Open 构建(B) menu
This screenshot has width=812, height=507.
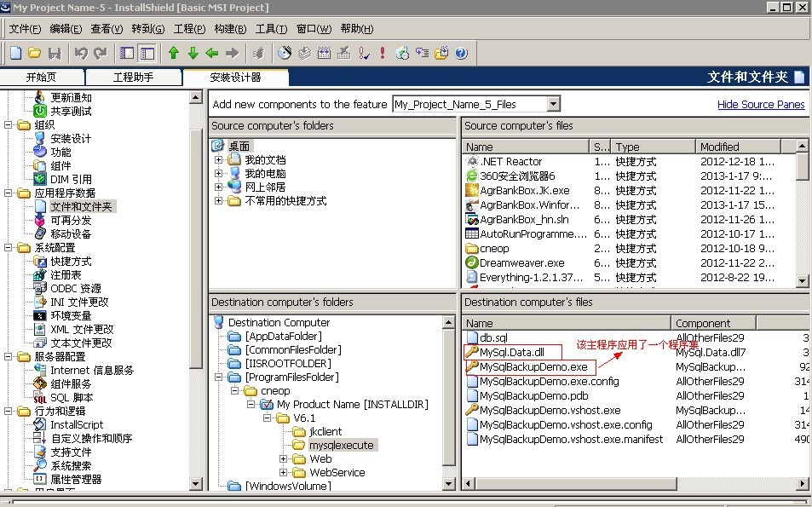[230, 29]
